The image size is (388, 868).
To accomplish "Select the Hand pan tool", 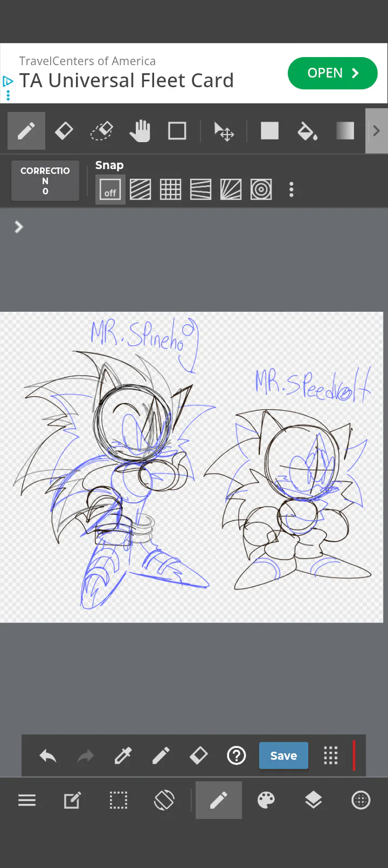I will (140, 131).
